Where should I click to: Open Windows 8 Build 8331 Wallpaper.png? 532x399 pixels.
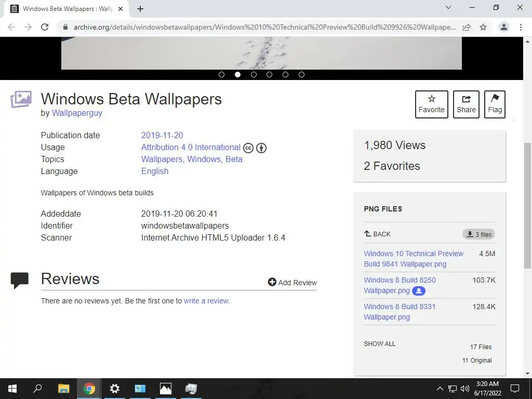(x=400, y=312)
